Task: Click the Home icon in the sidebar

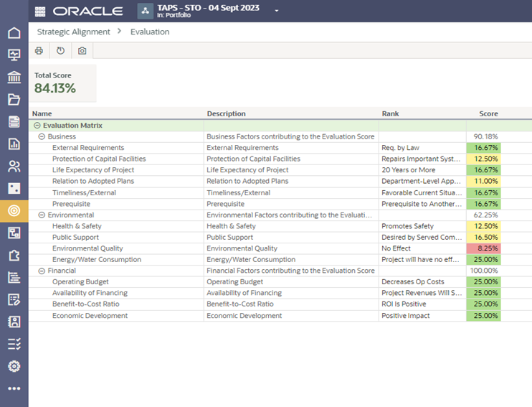Action: [14, 33]
